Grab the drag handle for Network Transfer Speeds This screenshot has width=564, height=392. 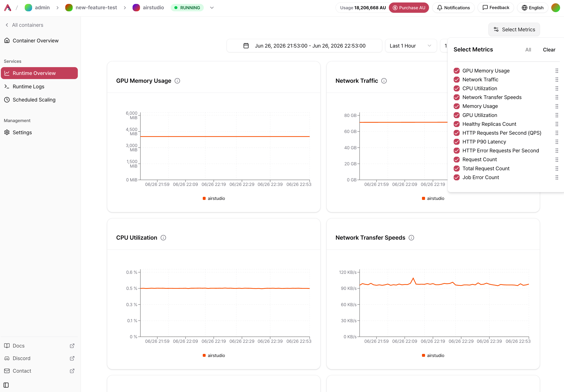(x=557, y=97)
